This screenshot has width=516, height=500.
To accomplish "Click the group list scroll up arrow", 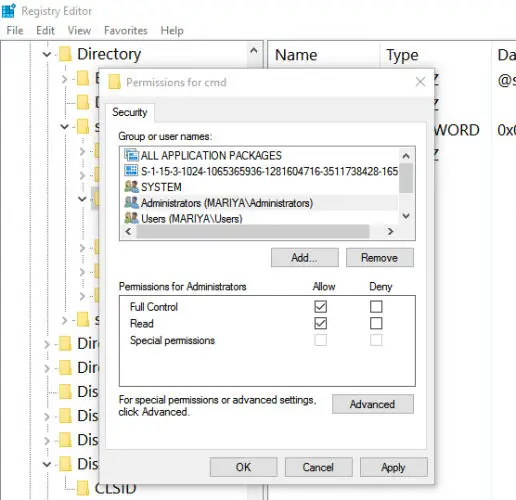I will (406, 156).
